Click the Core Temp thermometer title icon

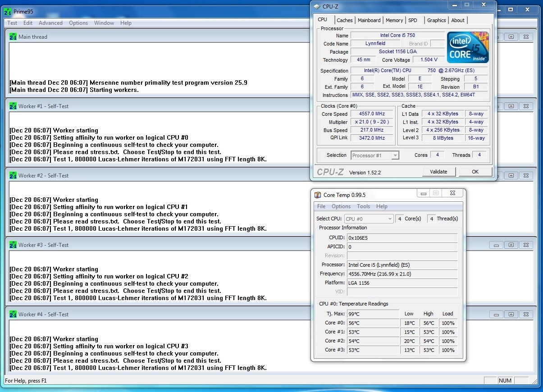pyautogui.click(x=318, y=195)
